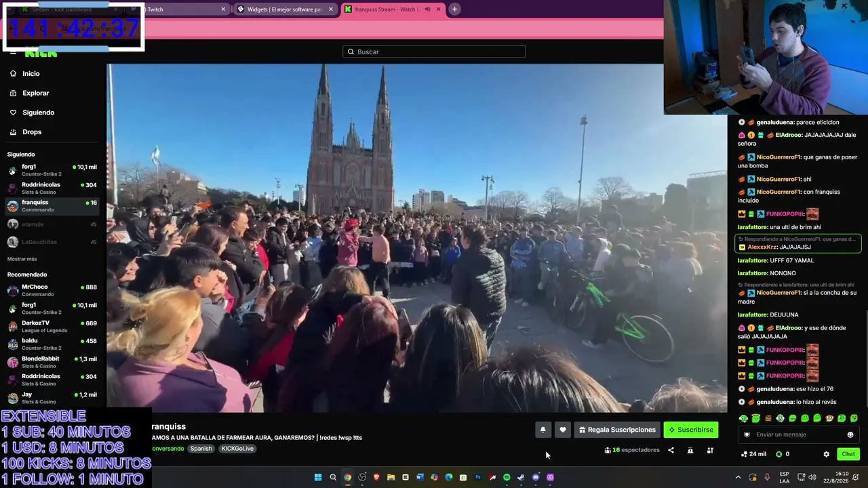This screenshot has height=488, width=868.
Task: Follow the channel with the heart button
Action: [x=562, y=430]
